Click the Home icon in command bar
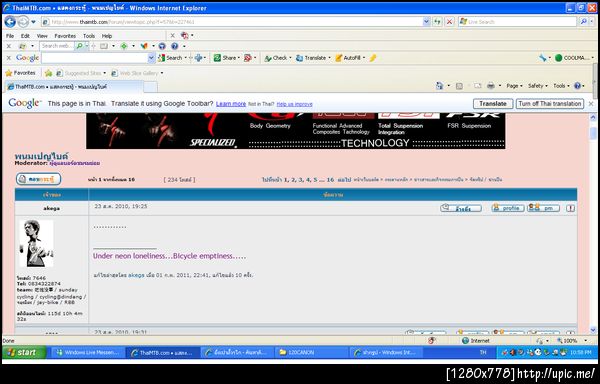Image resolution: width=600 pixels, height=384 pixels. (439, 86)
